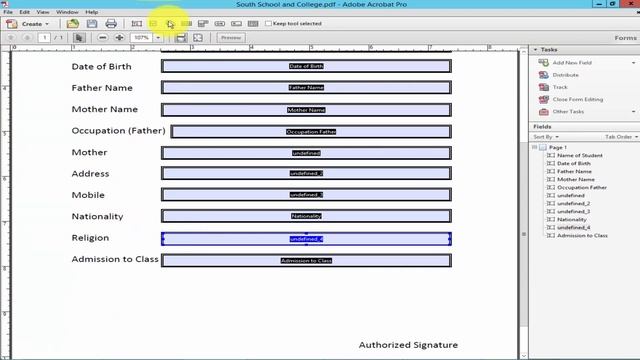Viewport: 640px width, 360px height.
Task: Click the Track forms icon
Action: click(x=543, y=87)
